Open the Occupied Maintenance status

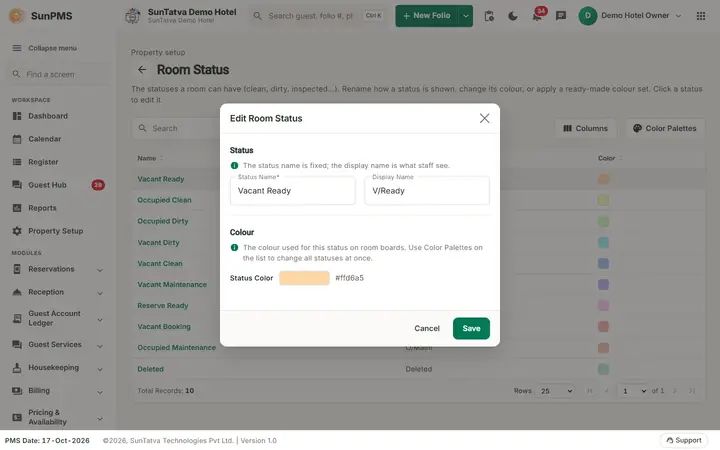(x=176, y=348)
